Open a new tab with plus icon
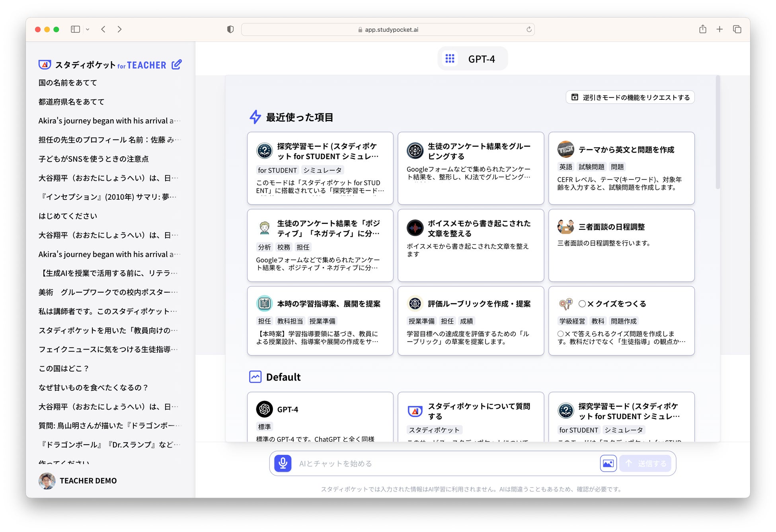 coord(719,29)
